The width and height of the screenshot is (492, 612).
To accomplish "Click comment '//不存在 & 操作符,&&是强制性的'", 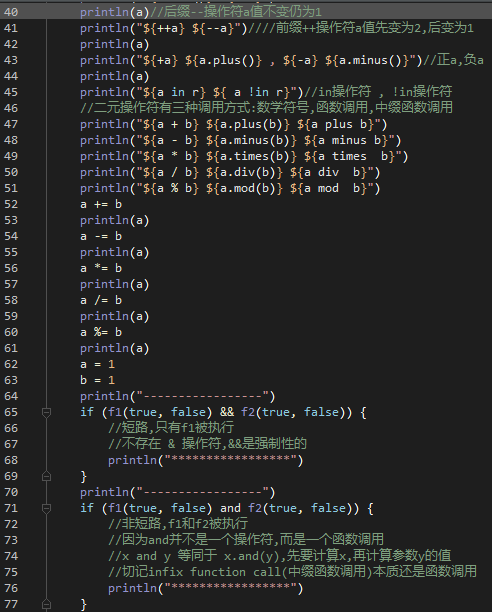I will (x=207, y=444).
